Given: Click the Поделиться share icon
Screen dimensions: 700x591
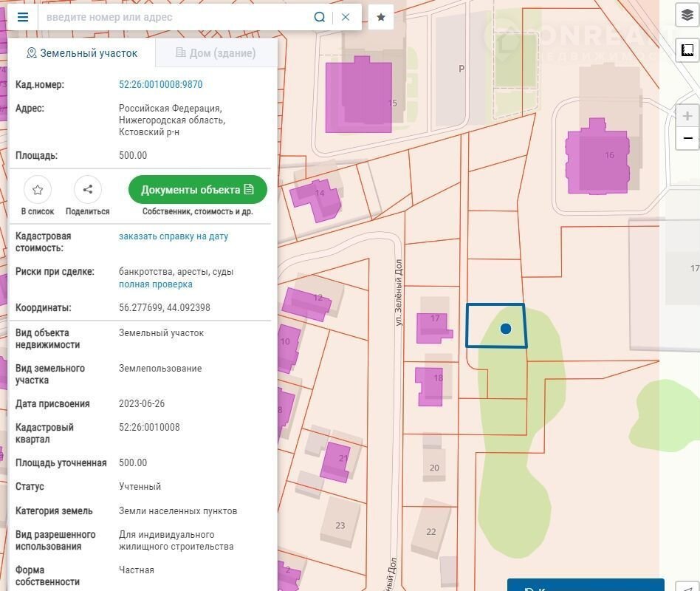Looking at the screenshot, I should coord(87,190).
